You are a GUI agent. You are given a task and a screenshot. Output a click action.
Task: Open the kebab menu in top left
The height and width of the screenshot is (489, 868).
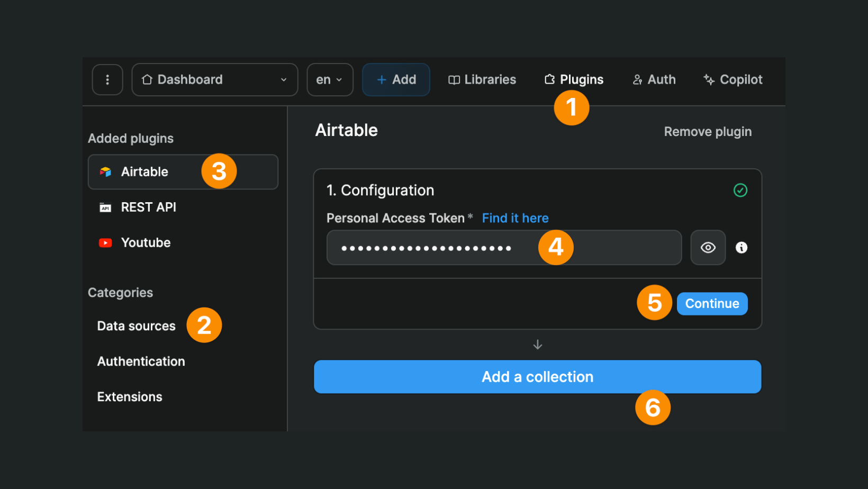click(x=107, y=79)
